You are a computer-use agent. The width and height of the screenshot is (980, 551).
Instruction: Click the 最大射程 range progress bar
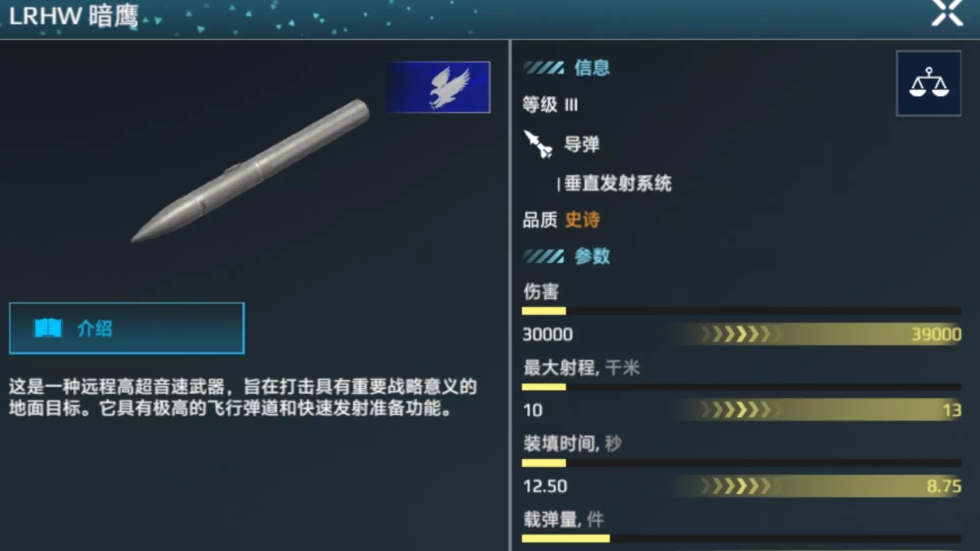[x=742, y=387]
